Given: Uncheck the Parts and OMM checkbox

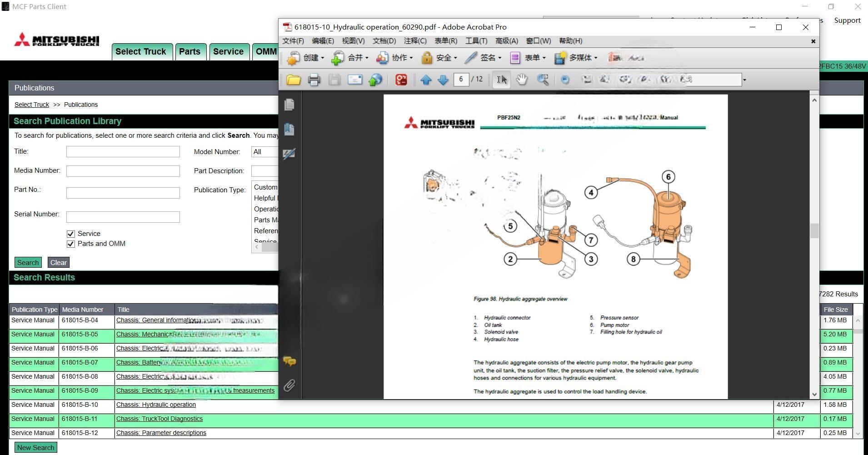Looking at the screenshot, I should pos(70,244).
